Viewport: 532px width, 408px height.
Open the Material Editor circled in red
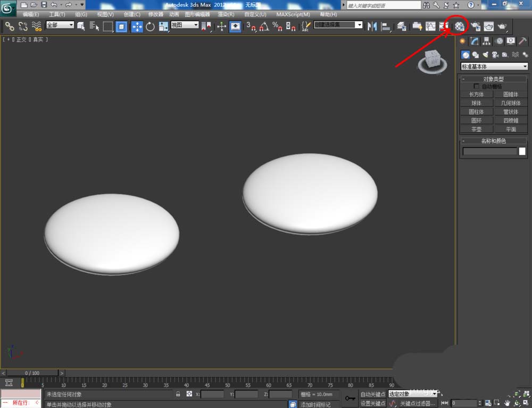[459, 26]
